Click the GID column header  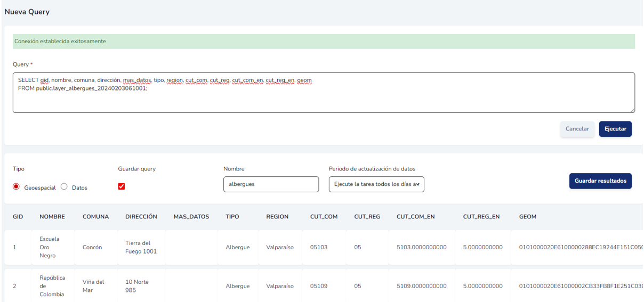tap(18, 217)
